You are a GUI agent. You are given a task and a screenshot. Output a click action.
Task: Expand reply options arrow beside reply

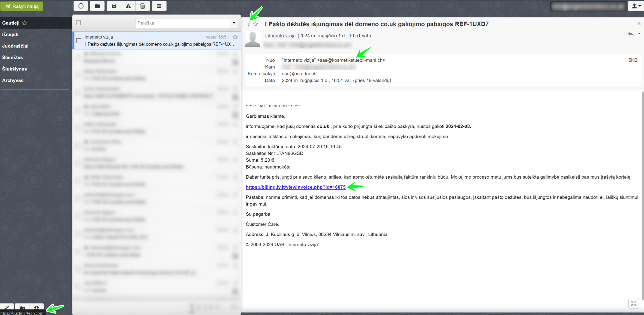[639, 34]
